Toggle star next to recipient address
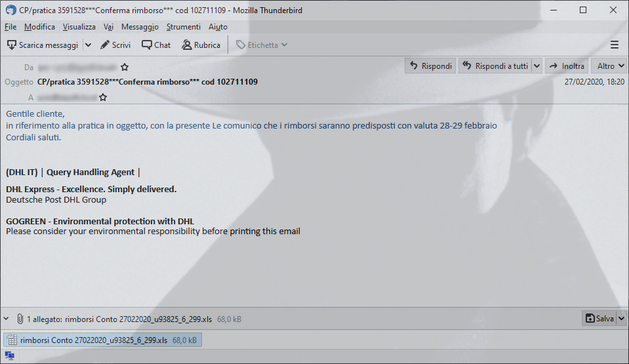The image size is (629, 364). [103, 97]
